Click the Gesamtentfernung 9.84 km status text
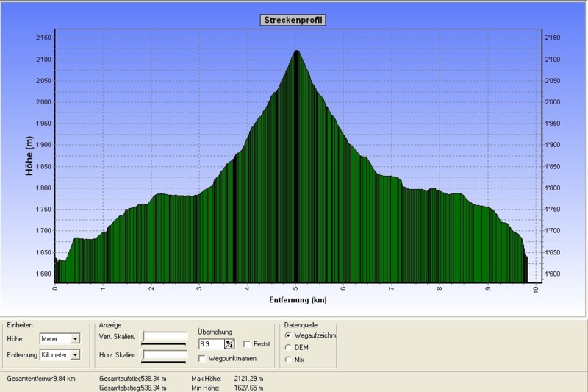 point(41,378)
